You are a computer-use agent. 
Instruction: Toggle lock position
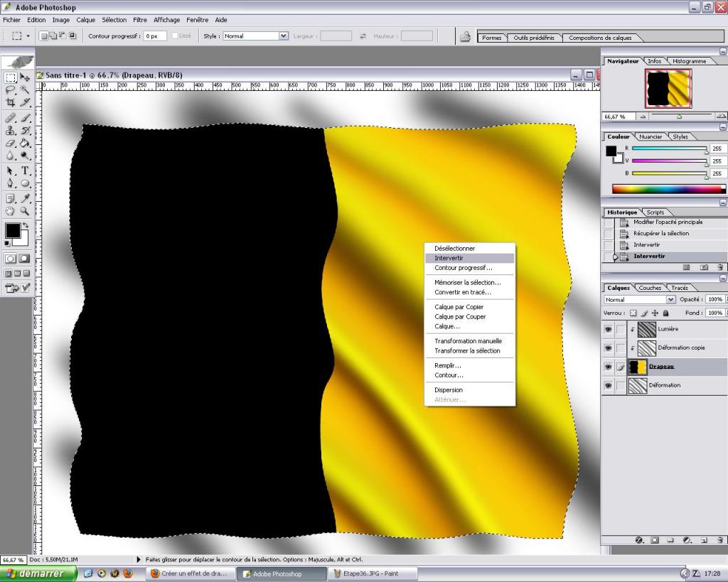click(x=655, y=313)
